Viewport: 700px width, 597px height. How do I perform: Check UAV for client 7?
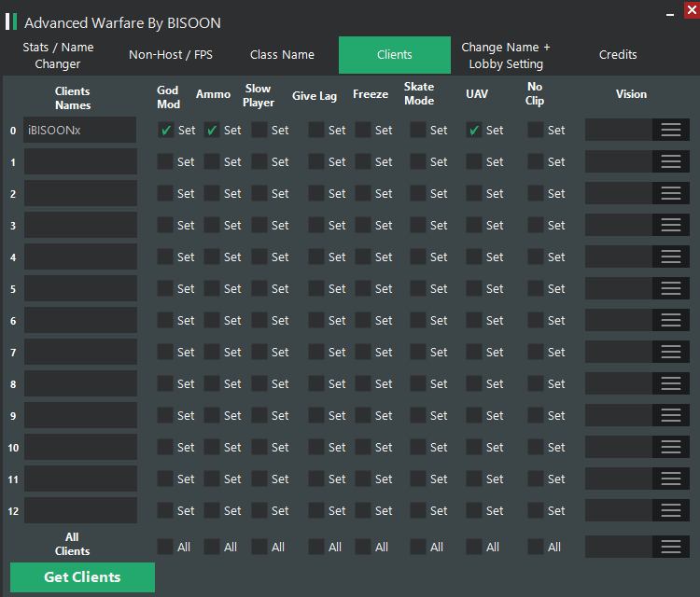point(474,352)
